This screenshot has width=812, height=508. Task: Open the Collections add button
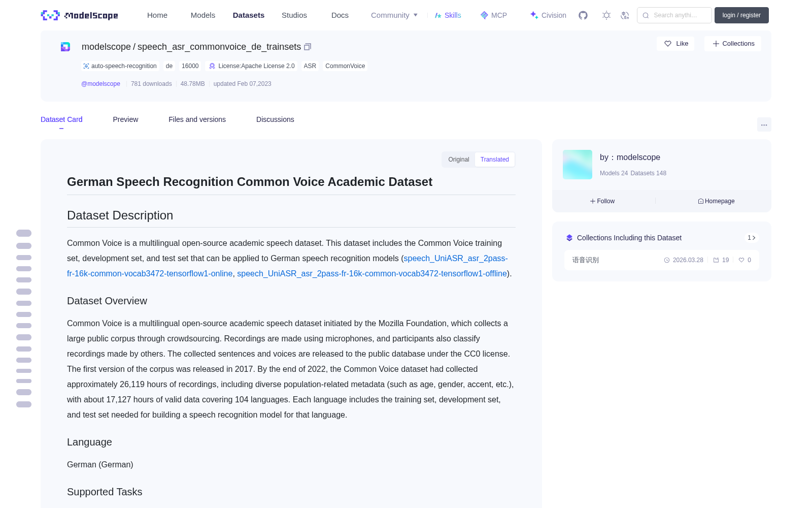point(733,44)
